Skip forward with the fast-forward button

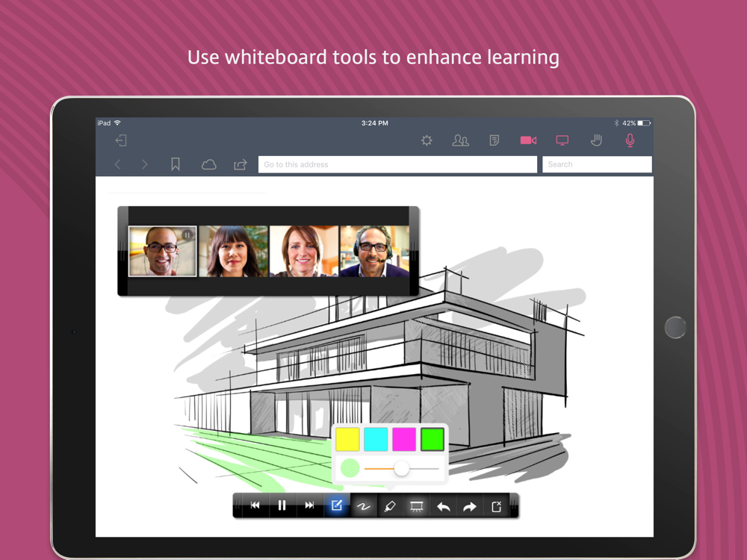pos(309,505)
